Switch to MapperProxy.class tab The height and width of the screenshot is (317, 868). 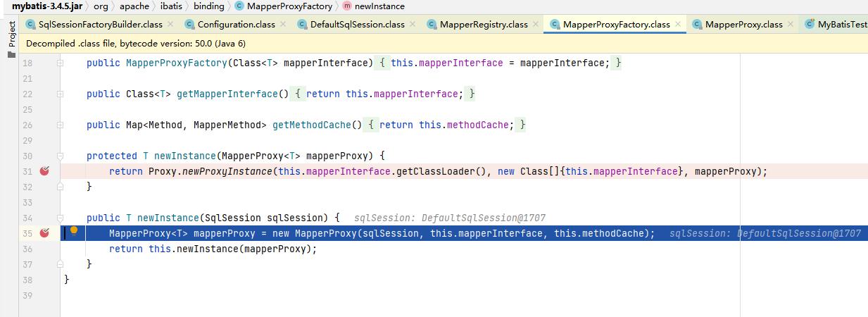[x=743, y=24]
